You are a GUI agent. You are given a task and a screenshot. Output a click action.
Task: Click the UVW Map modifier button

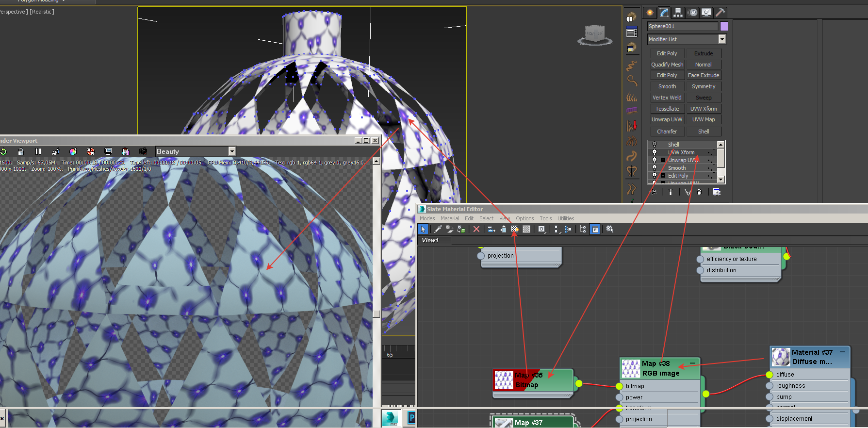704,119
